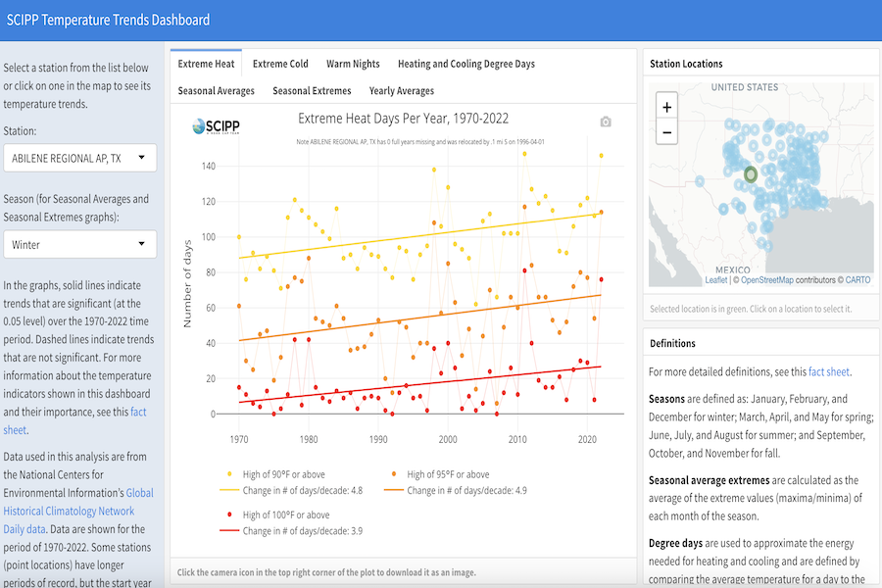Click the SCIPP Temperature Trends Dashboard title

pyautogui.click(x=108, y=21)
